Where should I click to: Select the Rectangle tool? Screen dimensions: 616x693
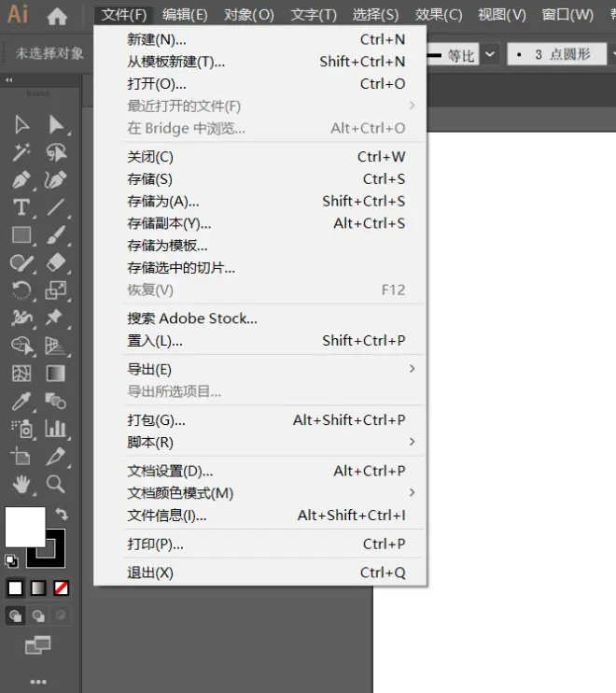(x=21, y=234)
